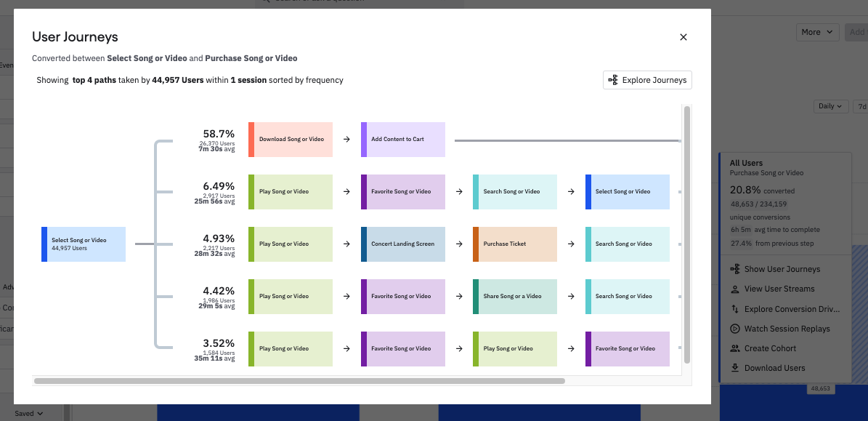This screenshot has height=421, width=868.
Task: Click Show User Journeys icon
Action: coord(735,269)
